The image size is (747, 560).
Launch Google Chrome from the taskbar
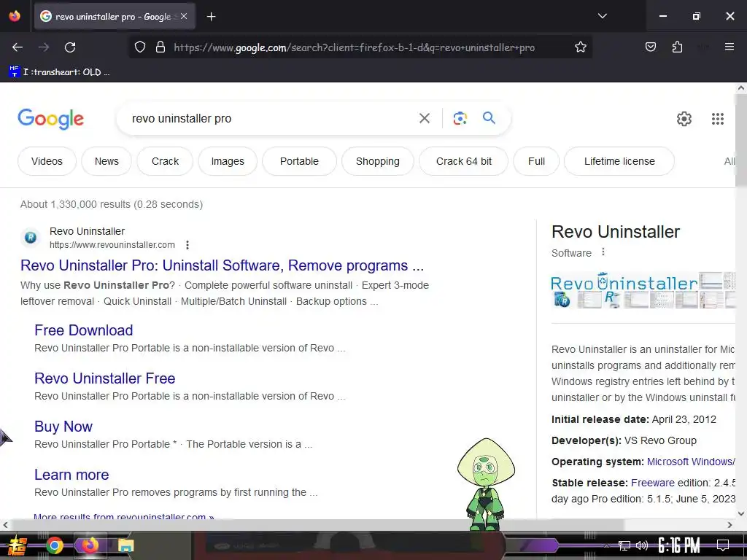click(x=55, y=545)
